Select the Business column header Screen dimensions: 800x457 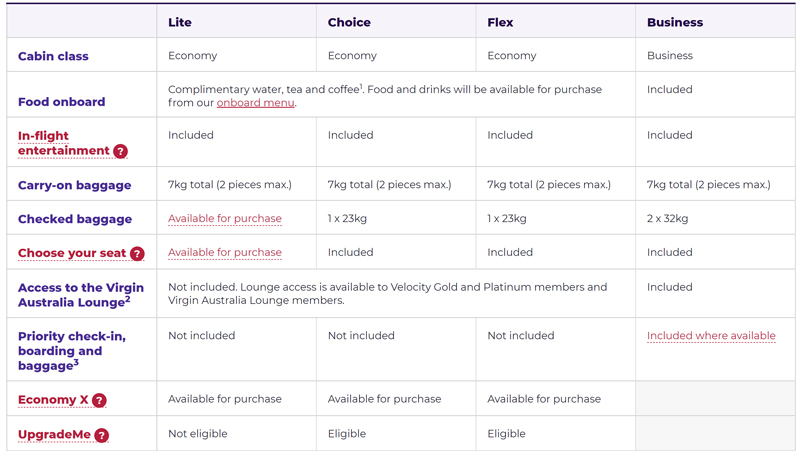point(675,22)
